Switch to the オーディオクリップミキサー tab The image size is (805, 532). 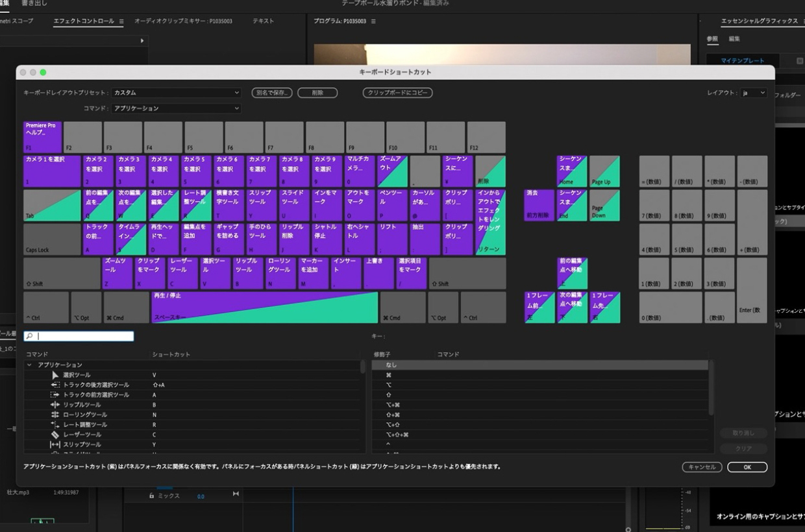click(x=183, y=21)
